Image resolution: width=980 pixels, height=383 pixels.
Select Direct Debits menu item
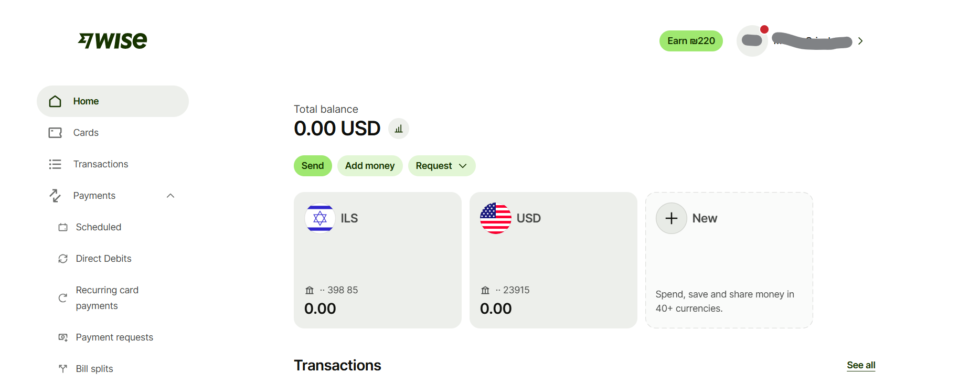(103, 259)
